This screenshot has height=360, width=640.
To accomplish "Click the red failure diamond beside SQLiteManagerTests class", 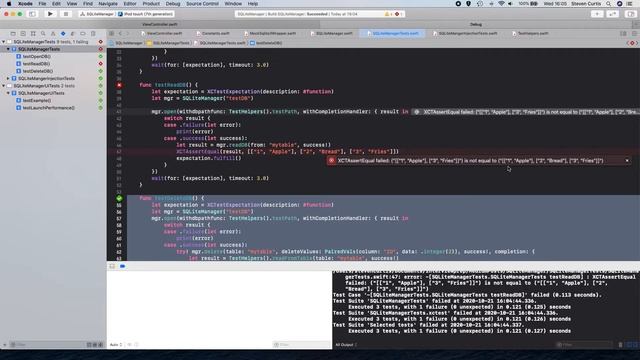I will point(100,49).
